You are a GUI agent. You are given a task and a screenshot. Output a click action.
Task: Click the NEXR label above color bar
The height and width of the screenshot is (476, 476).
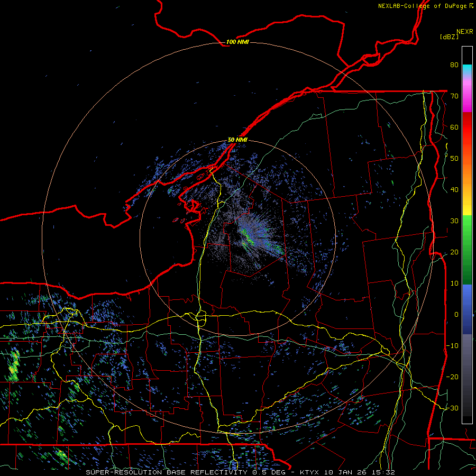pos(465,32)
